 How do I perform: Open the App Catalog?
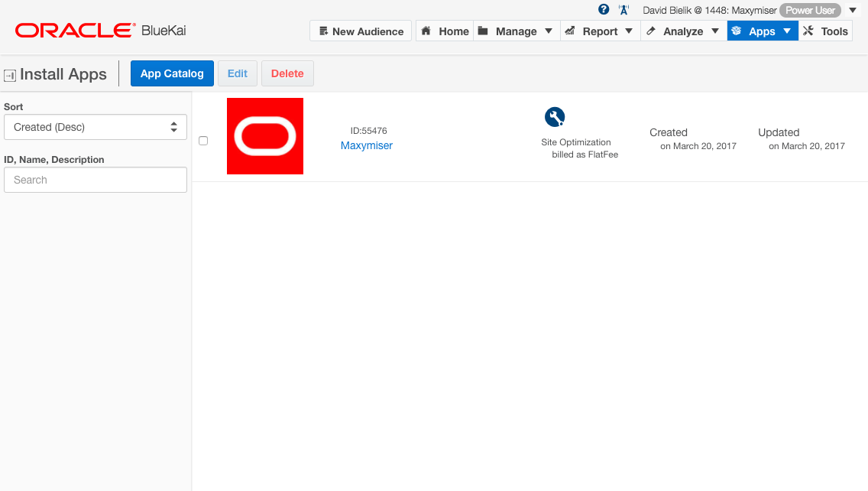172,73
